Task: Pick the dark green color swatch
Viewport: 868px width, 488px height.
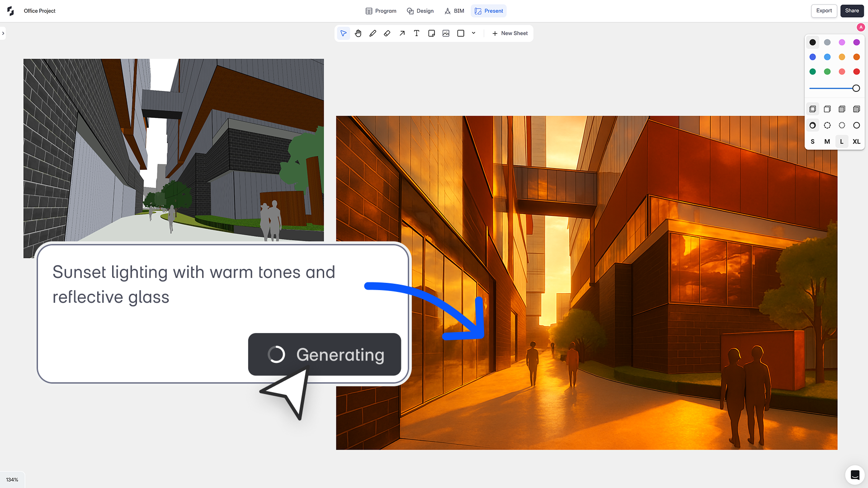Action: coord(812,72)
